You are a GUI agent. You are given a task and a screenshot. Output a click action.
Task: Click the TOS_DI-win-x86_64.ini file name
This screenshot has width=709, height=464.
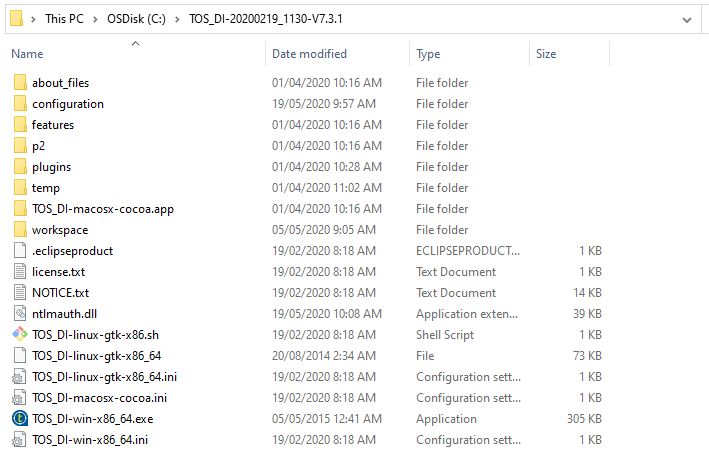click(x=90, y=440)
